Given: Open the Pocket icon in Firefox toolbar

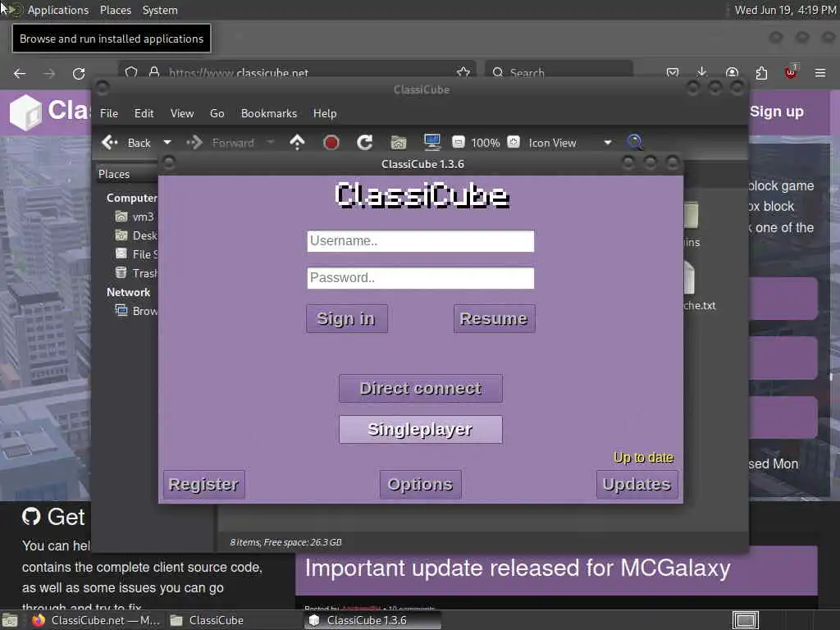Looking at the screenshot, I should coord(673,72).
